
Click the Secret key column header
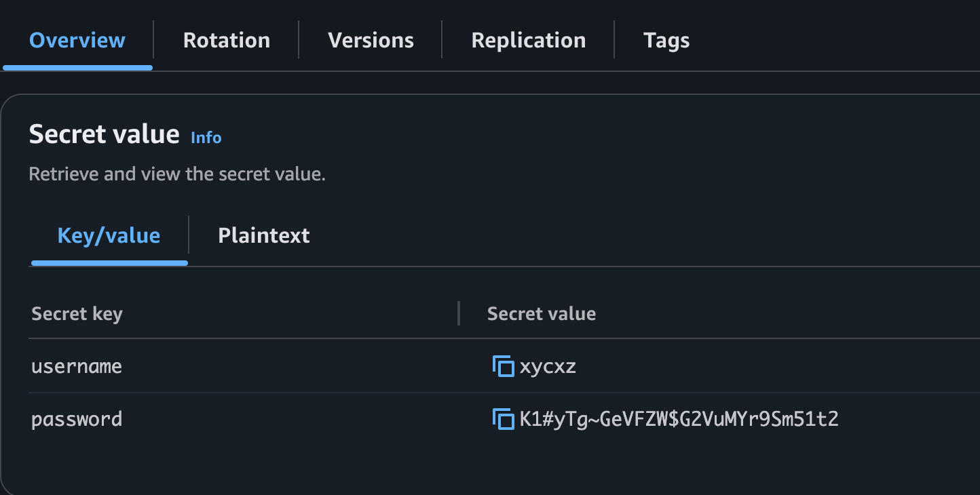(77, 313)
